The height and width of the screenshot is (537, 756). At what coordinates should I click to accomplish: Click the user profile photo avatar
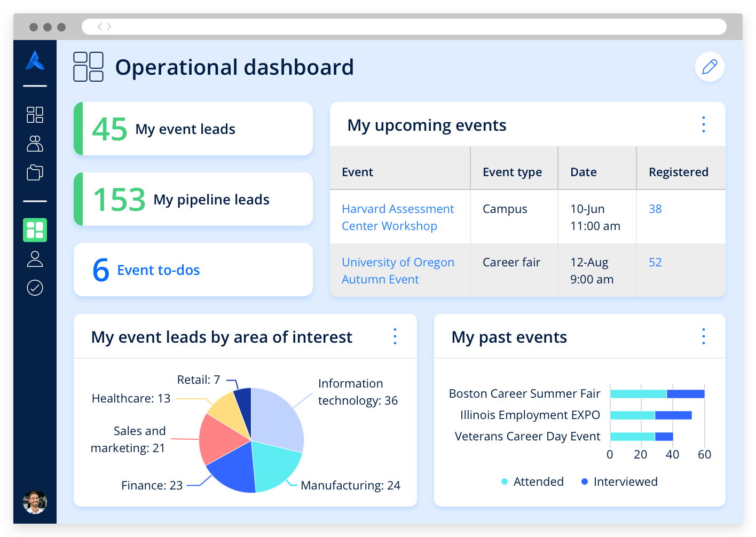[35, 502]
